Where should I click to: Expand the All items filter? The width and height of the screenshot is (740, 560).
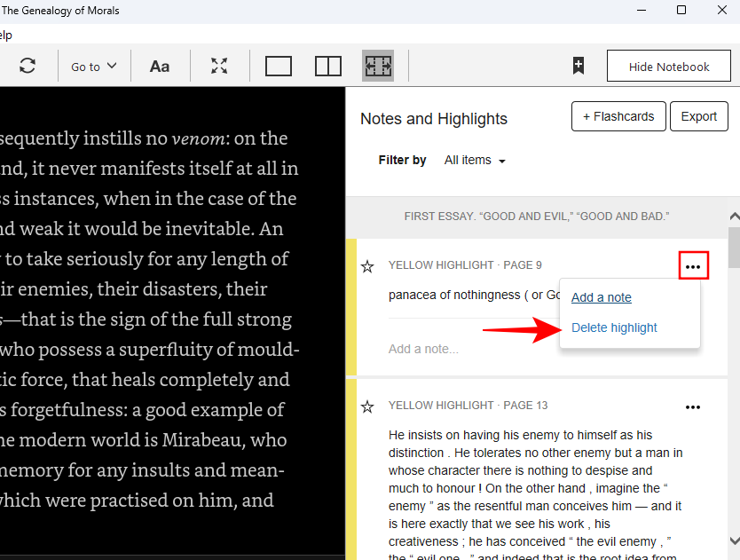(475, 161)
